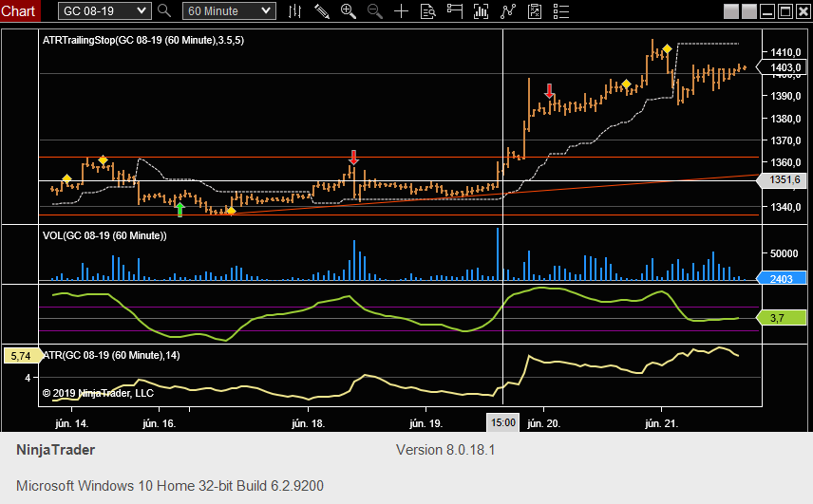Click the ATRTrailingStop indicator label
This screenshot has width=813, height=504.
coord(143,41)
